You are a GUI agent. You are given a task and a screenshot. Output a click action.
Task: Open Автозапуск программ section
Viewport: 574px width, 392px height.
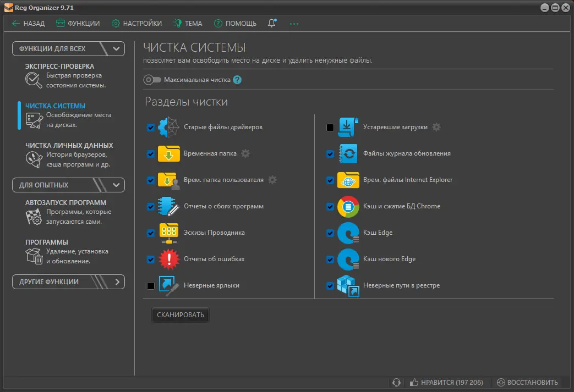[x=69, y=212]
